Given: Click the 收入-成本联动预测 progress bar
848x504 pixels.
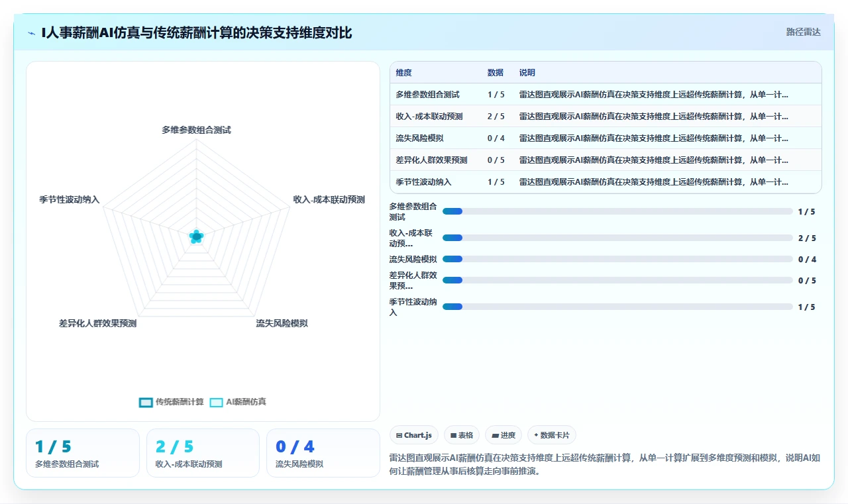Looking at the screenshot, I should coord(617,238).
